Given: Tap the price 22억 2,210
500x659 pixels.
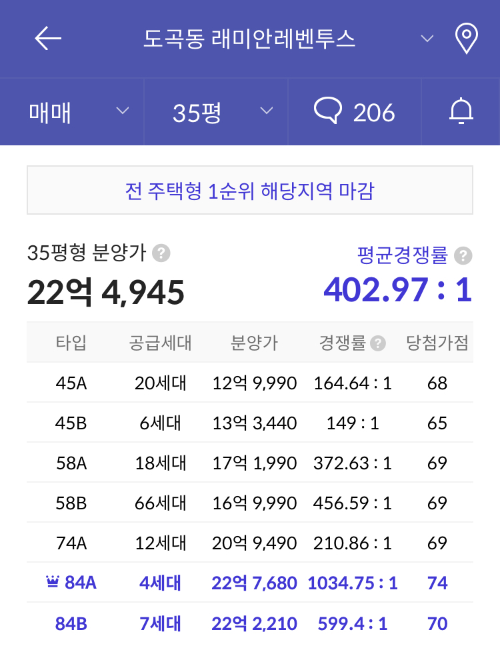Looking at the screenshot, I should (x=254, y=623).
